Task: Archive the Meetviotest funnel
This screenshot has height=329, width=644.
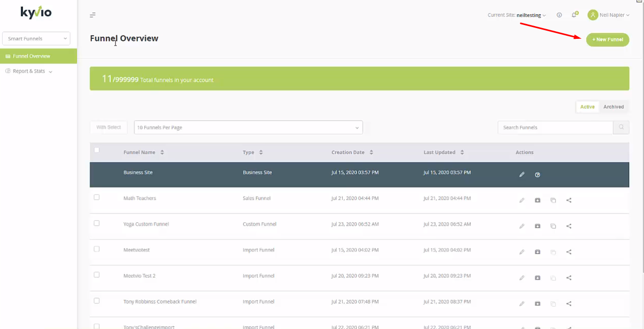Action: pos(537,252)
